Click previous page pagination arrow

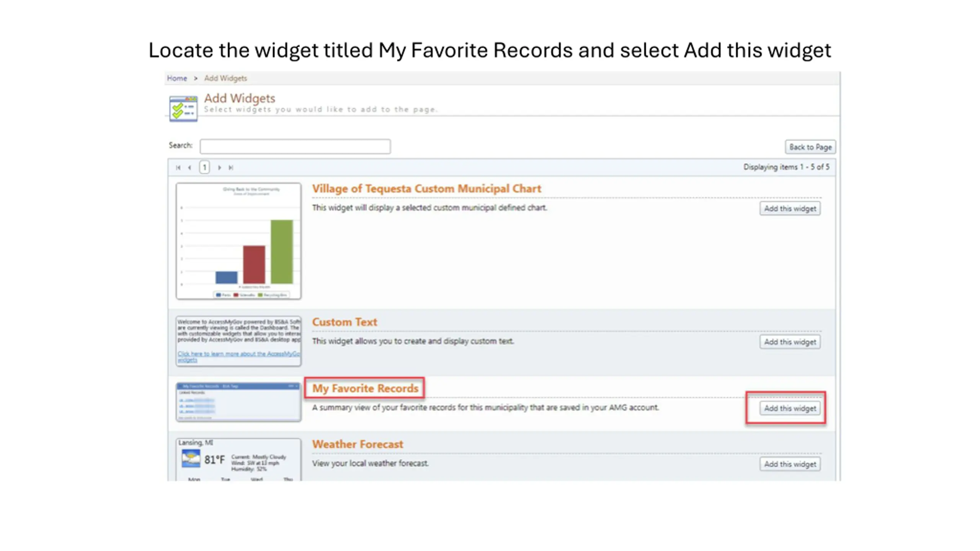pyautogui.click(x=189, y=168)
